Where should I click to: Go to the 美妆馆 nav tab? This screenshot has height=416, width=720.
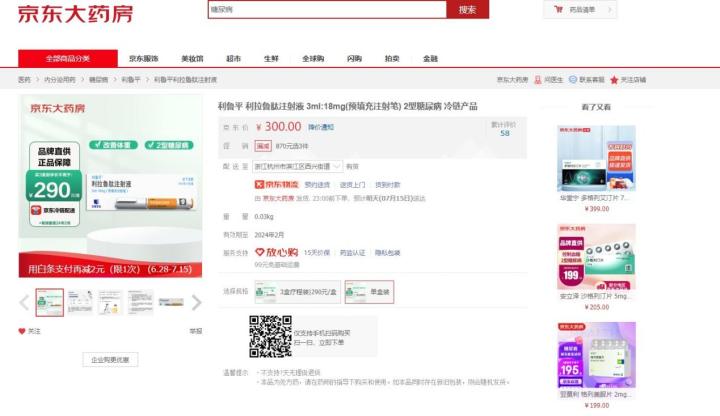pyautogui.click(x=192, y=59)
